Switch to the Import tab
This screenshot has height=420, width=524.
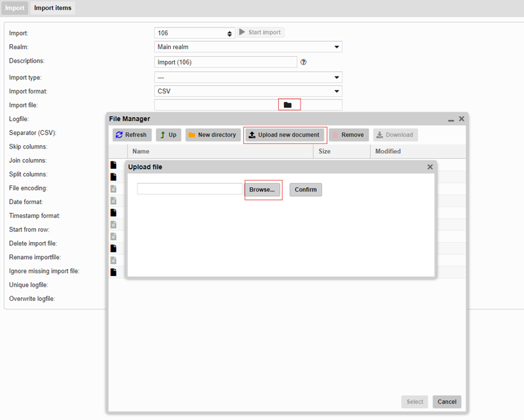(14, 8)
